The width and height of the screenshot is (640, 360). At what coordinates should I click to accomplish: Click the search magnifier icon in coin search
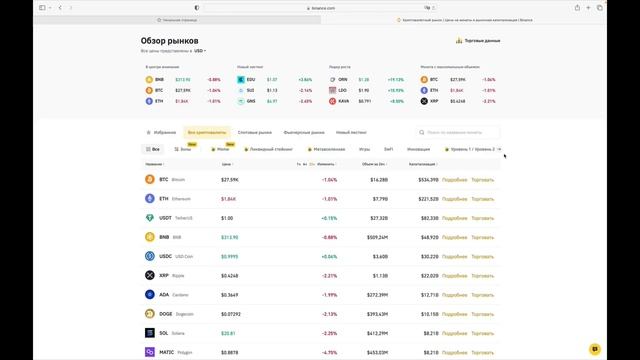click(422, 132)
